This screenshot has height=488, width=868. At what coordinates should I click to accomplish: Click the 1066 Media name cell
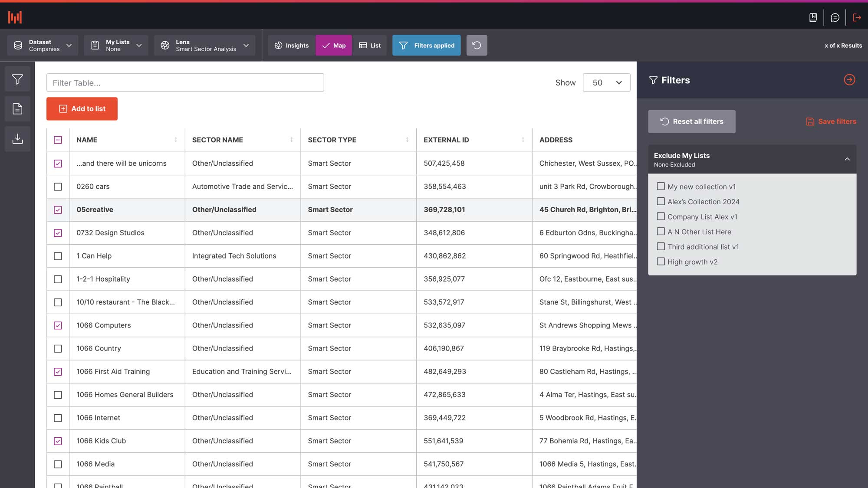coord(127,464)
